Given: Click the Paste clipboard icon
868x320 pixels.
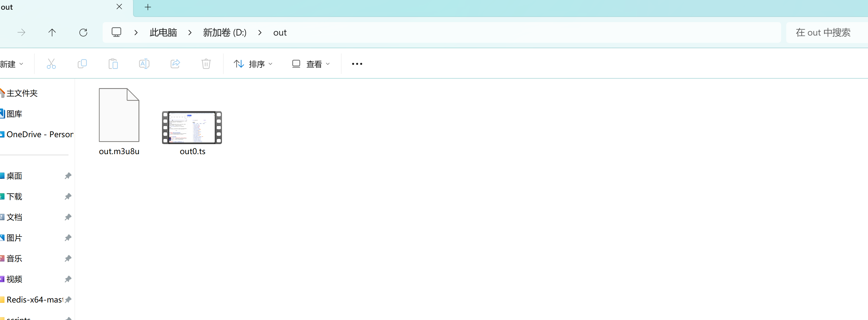Looking at the screenshot, I should point(113,64).
